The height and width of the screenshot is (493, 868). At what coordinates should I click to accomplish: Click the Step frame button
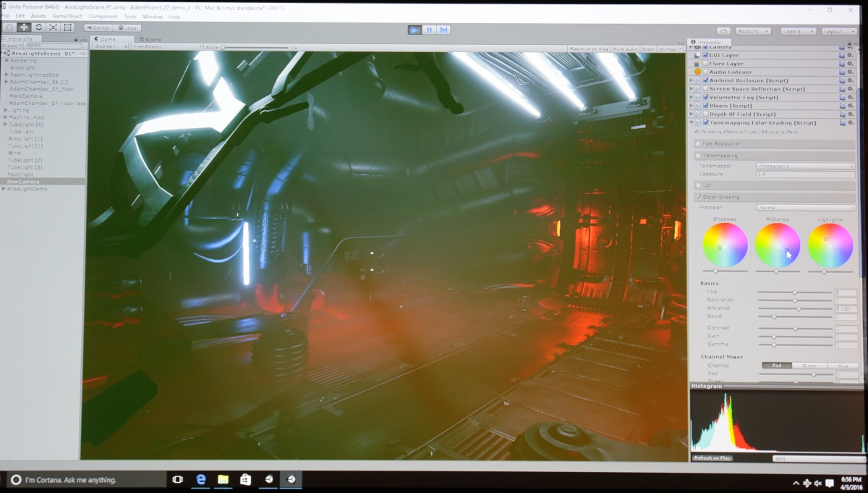444,30
